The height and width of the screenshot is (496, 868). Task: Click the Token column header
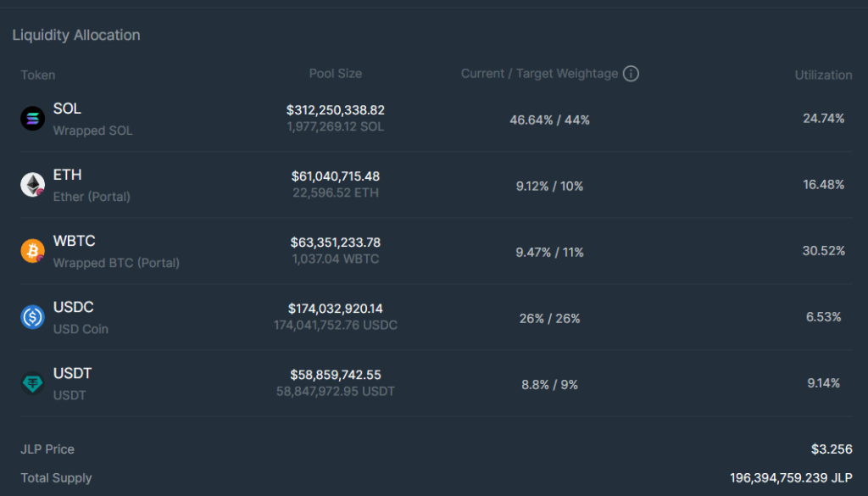[38, 75]
